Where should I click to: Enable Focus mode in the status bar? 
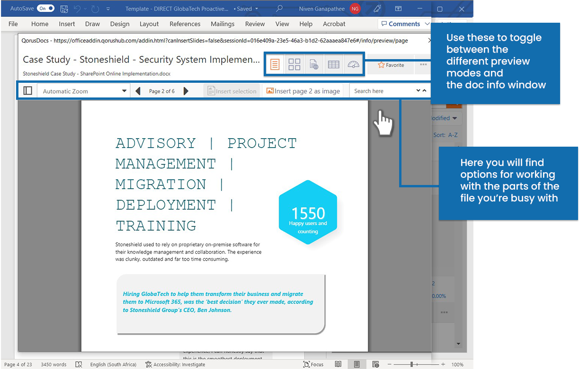coord(313,364)
